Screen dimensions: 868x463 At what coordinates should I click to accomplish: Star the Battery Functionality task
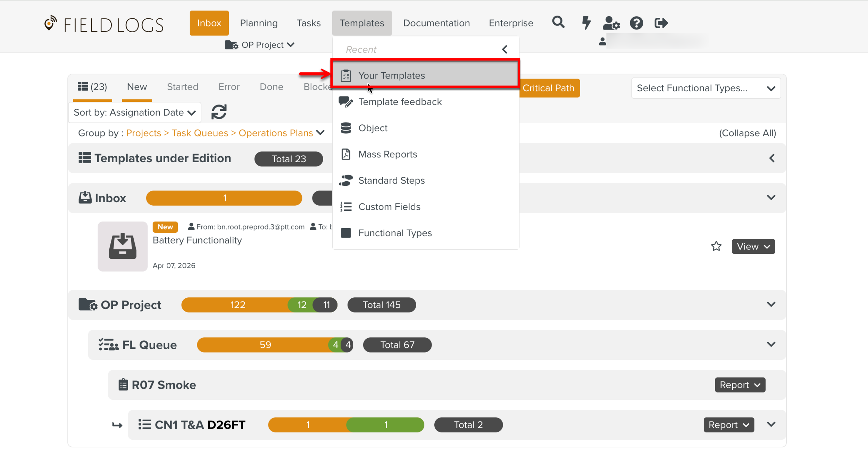716,246
